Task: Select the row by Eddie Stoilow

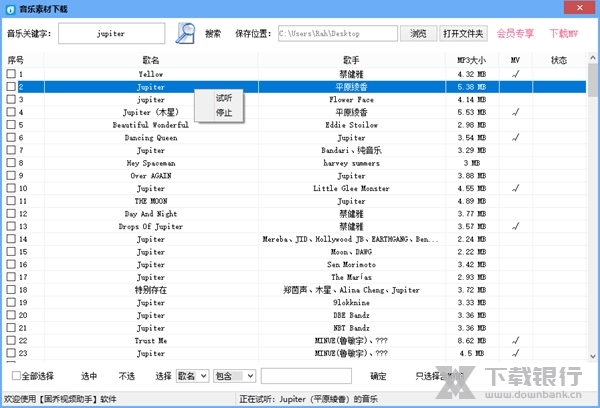Action: pyautogui.click(x=296, y=125)
